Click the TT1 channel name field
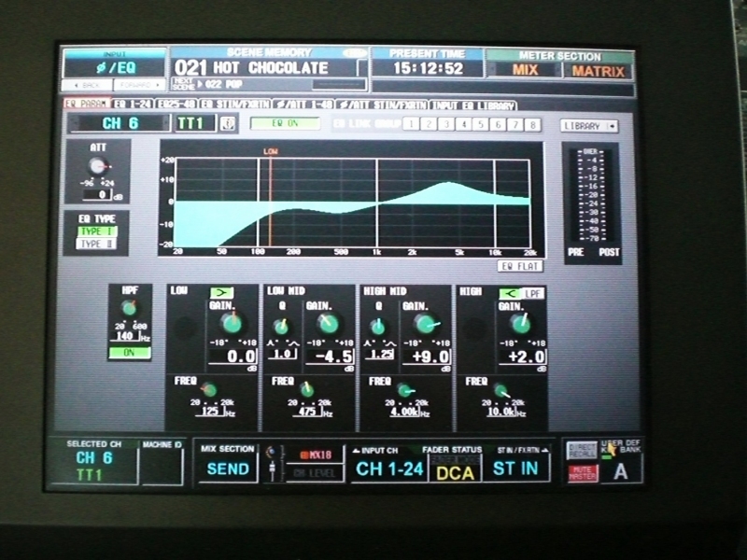This screenshot has width=747, height=560. (x=195, y=123)
